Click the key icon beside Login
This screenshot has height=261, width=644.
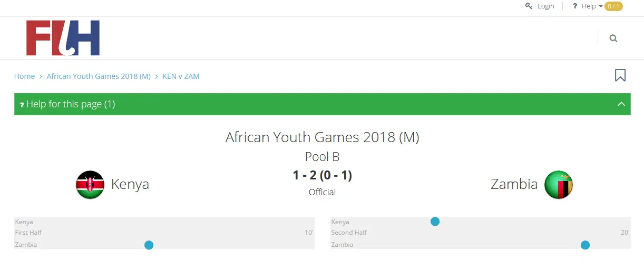[529, 6]
